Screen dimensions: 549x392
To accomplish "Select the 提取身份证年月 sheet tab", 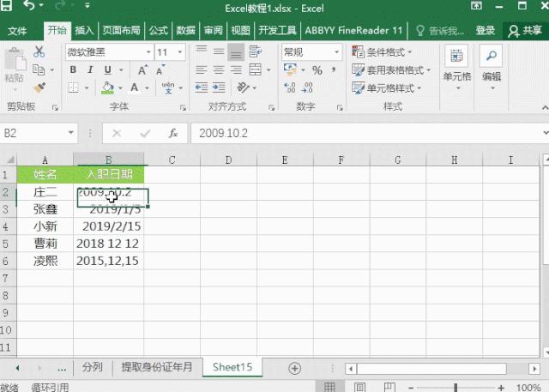I will [157, 367].
